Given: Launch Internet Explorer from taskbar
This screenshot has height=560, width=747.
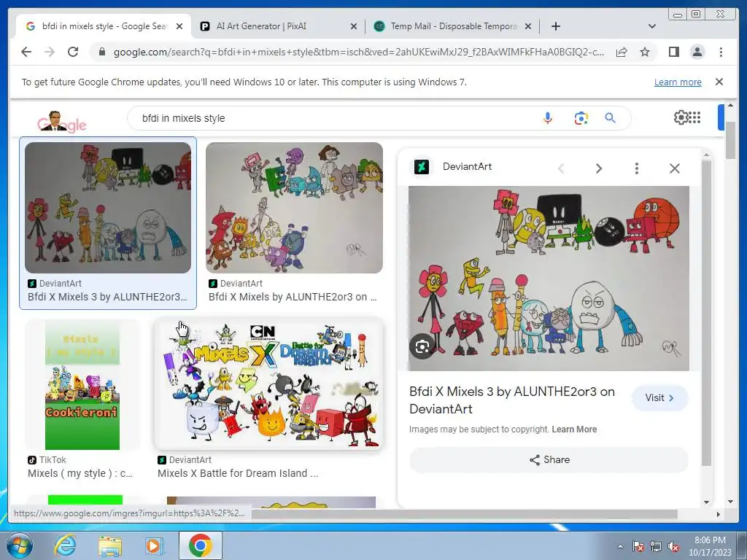Looking at the screenshot, I should tap(64, 545).
